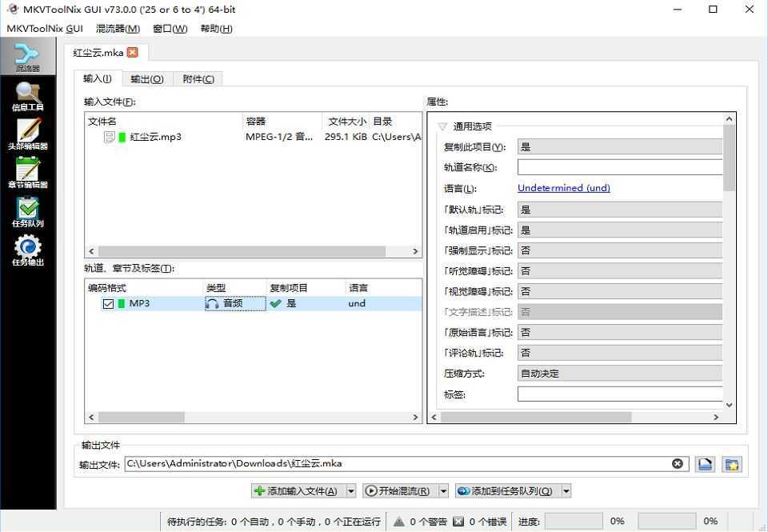Browse for output file with save icon
Viewport: 768px width, 532px height.
tap(705, 464)
